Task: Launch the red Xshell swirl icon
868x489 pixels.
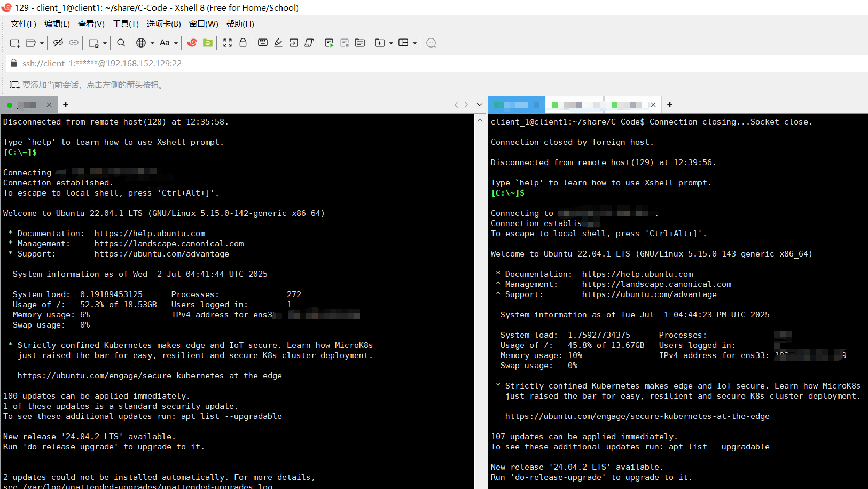Action: 192,43
